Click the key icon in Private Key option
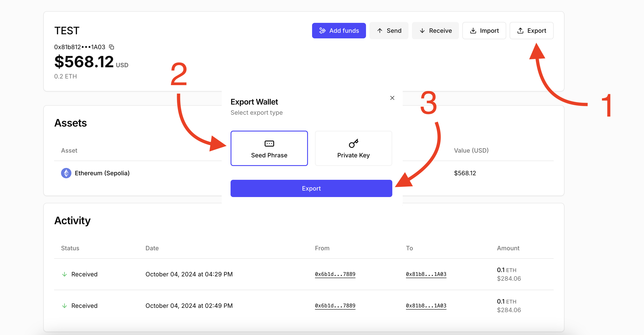 click(x=353, y=143)
